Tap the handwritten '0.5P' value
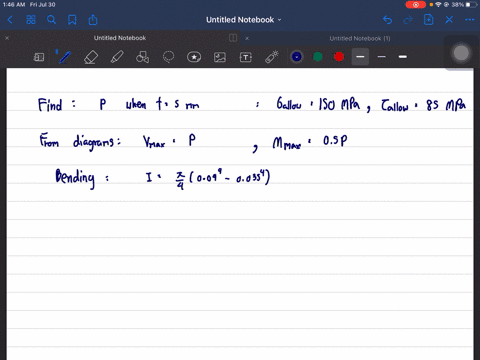The image size is (480, 360). (335, 140)
